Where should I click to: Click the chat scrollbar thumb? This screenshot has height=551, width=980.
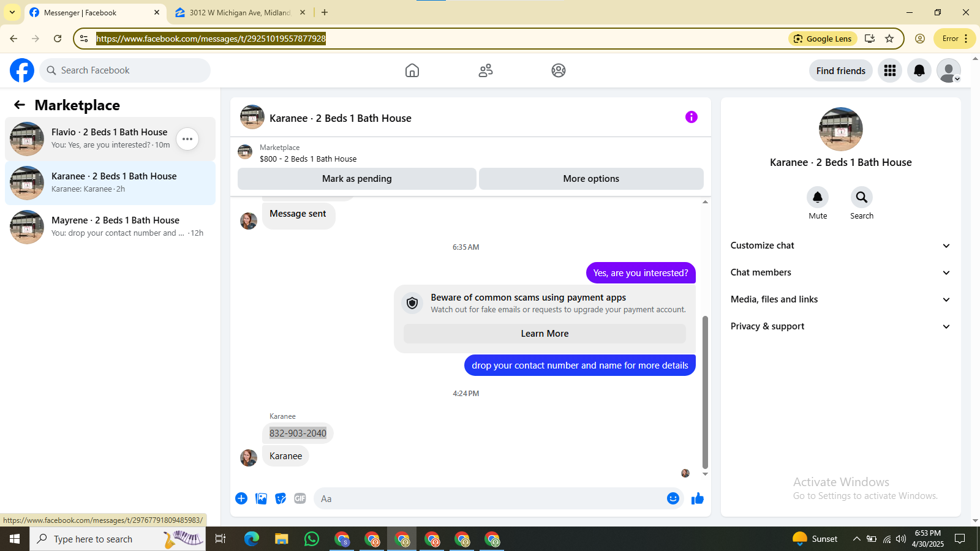(x=705, y=392)
